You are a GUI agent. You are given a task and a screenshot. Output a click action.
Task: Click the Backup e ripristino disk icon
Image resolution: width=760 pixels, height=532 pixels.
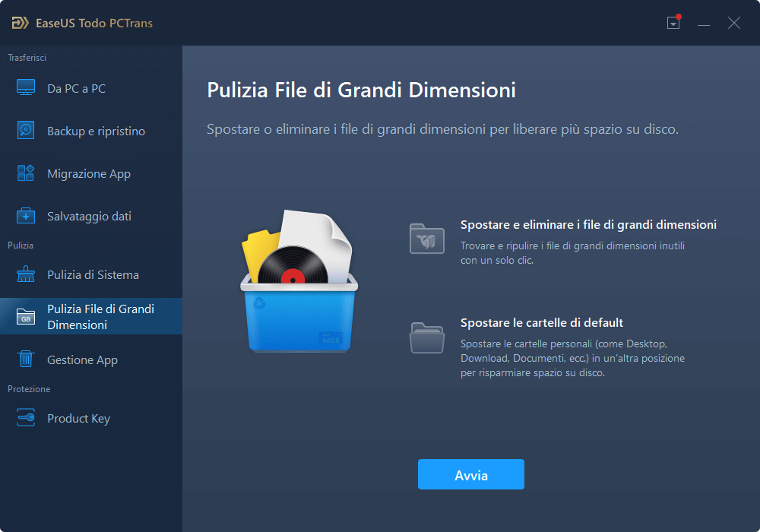pyautogui.click(x=26, y=130)
